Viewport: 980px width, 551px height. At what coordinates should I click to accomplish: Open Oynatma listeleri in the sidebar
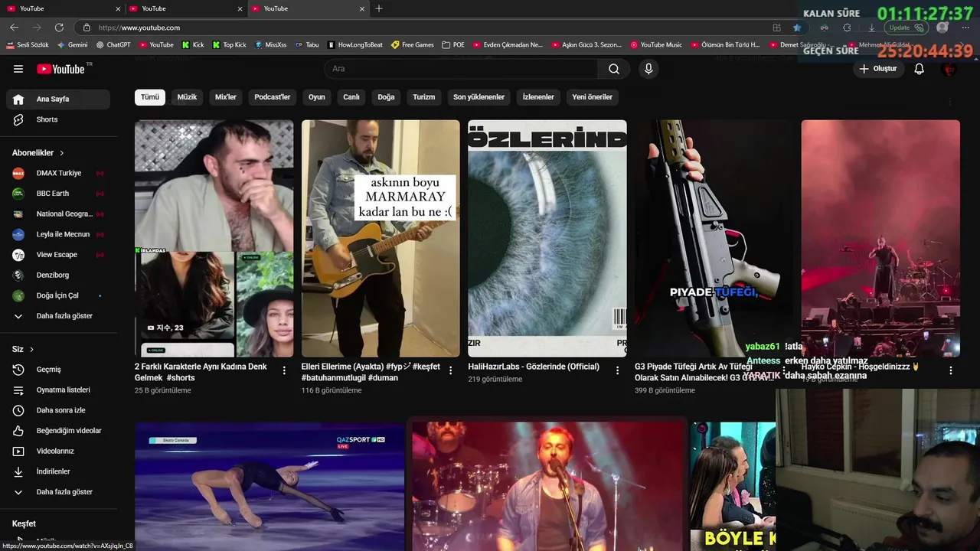coord(58,390)
